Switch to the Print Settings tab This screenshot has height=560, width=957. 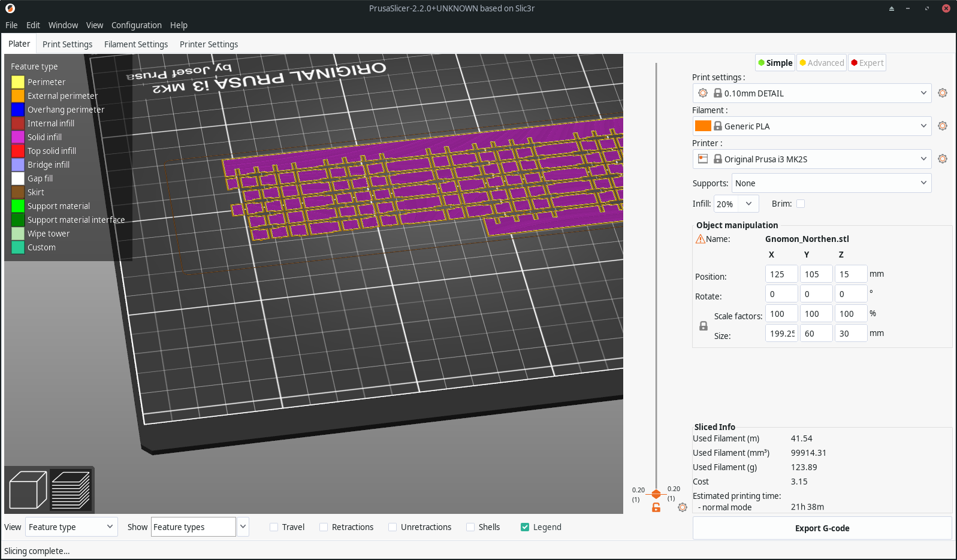[67, 44]
